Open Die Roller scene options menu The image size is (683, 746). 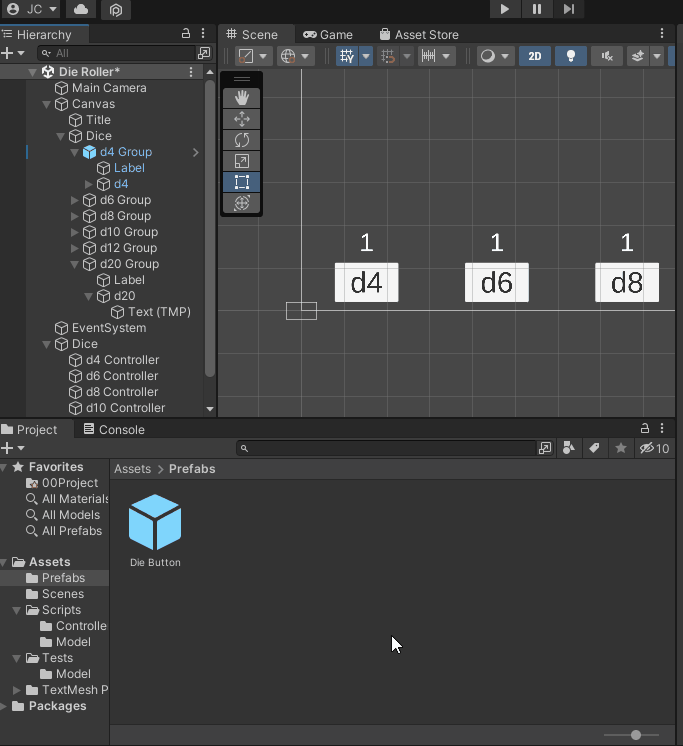[x=191, y=72]
